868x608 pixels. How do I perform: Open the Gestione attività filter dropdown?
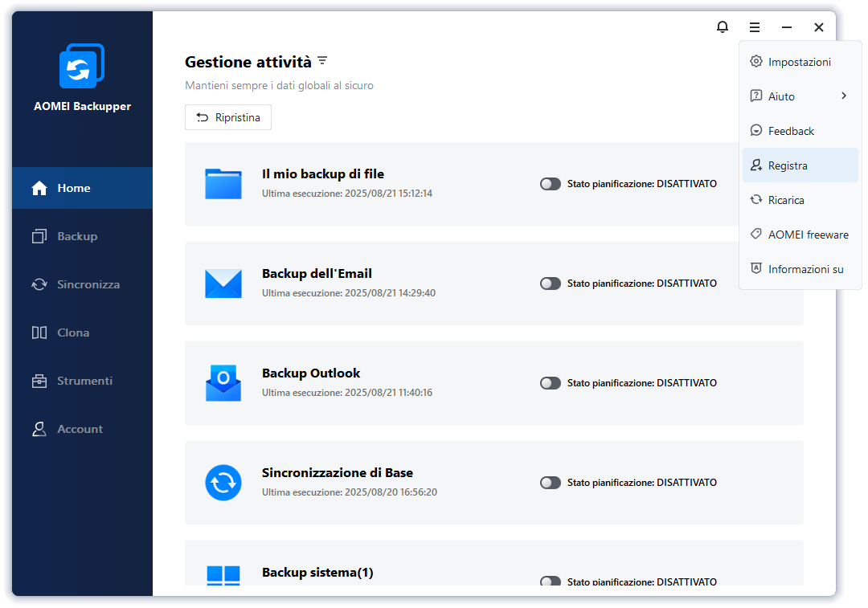[x=322, y=61]
